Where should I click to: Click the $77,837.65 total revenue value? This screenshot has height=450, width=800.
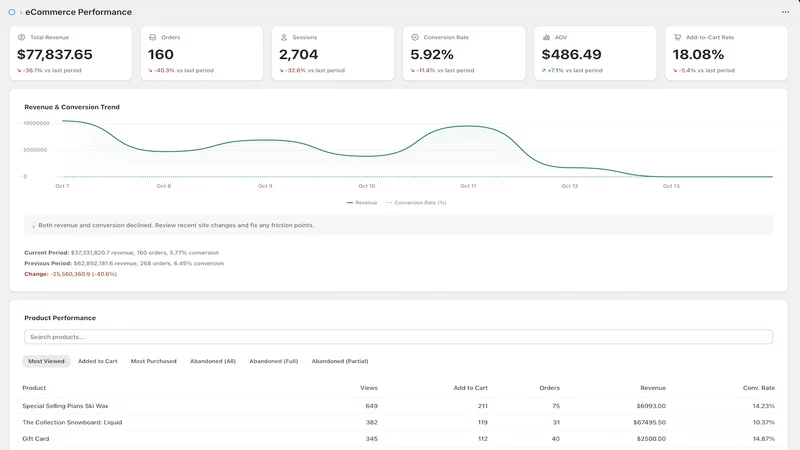[55, 54]
